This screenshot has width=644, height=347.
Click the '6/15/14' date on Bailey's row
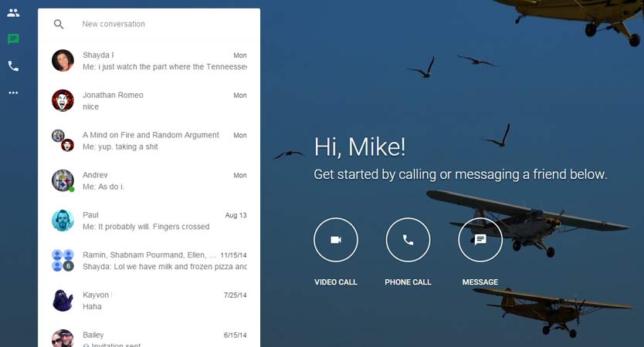tap(235, 335)
